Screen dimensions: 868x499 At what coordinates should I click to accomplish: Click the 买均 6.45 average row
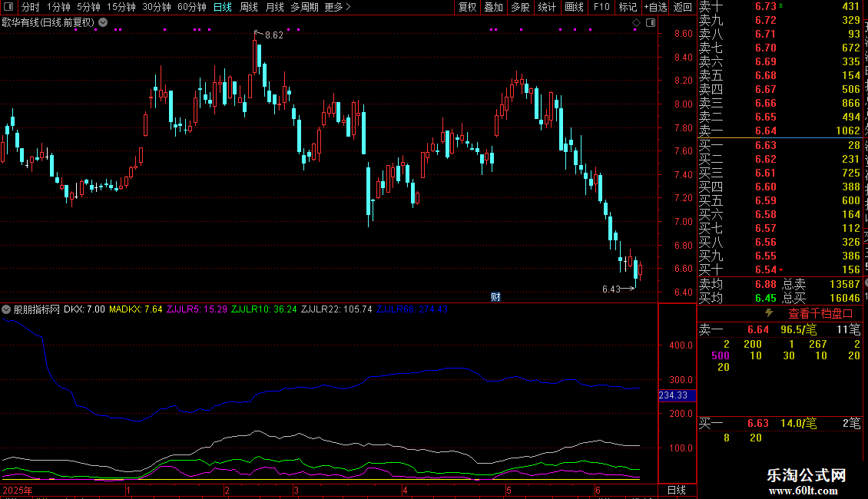click(738, 298)
